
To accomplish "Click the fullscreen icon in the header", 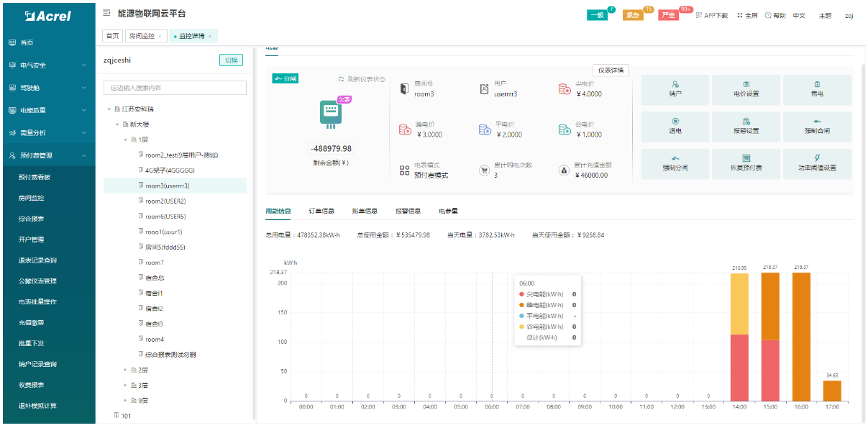I will point(740,15).
